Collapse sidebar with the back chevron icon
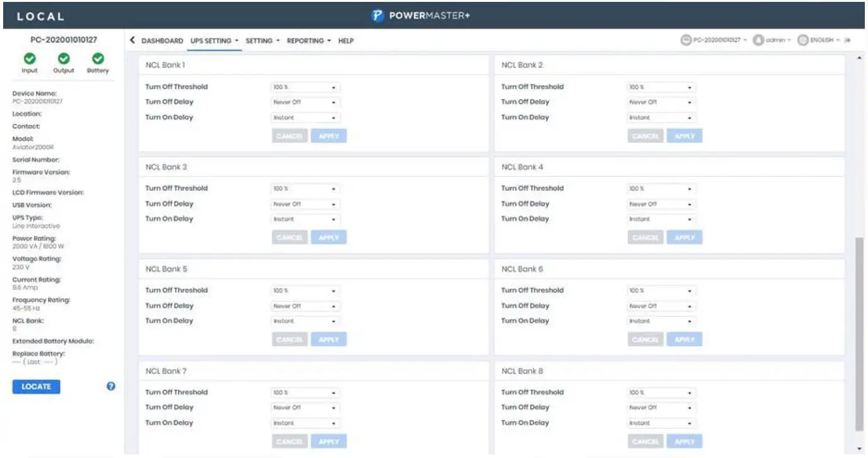 132,40
